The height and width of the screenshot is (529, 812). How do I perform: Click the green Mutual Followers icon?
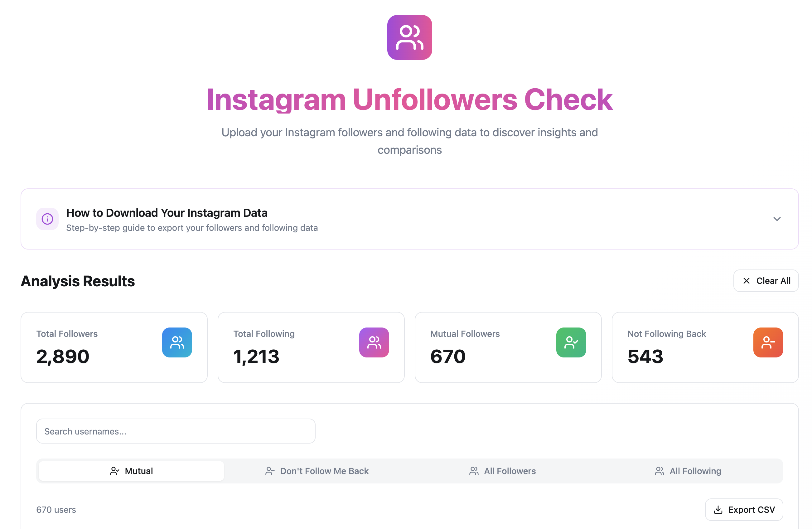point(571,342)
